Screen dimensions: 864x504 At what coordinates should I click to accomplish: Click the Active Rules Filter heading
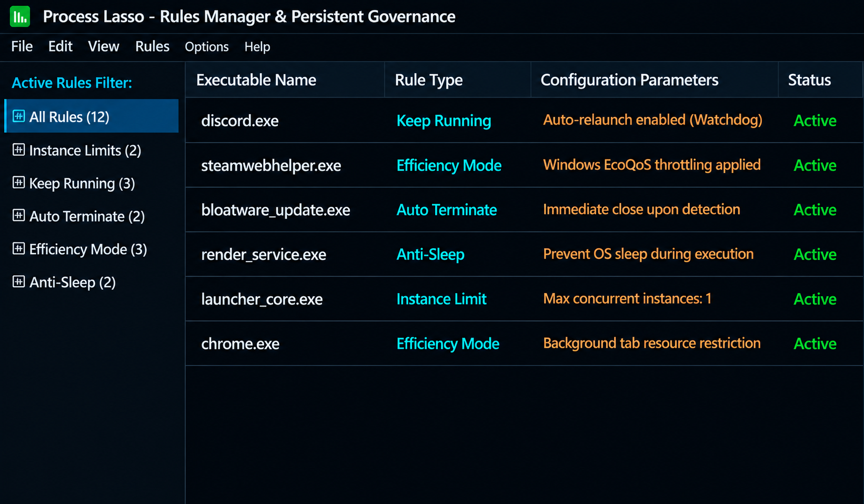click(x=72, y=83)
